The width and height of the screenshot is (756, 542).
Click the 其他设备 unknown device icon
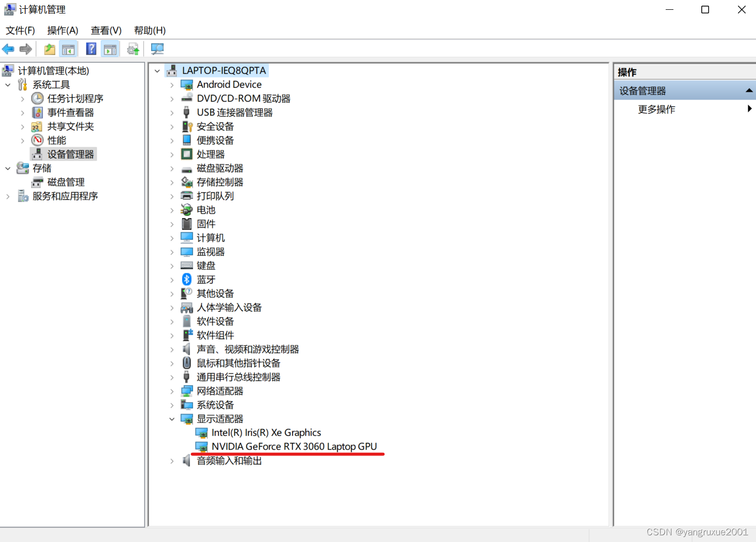pos(187,293)
